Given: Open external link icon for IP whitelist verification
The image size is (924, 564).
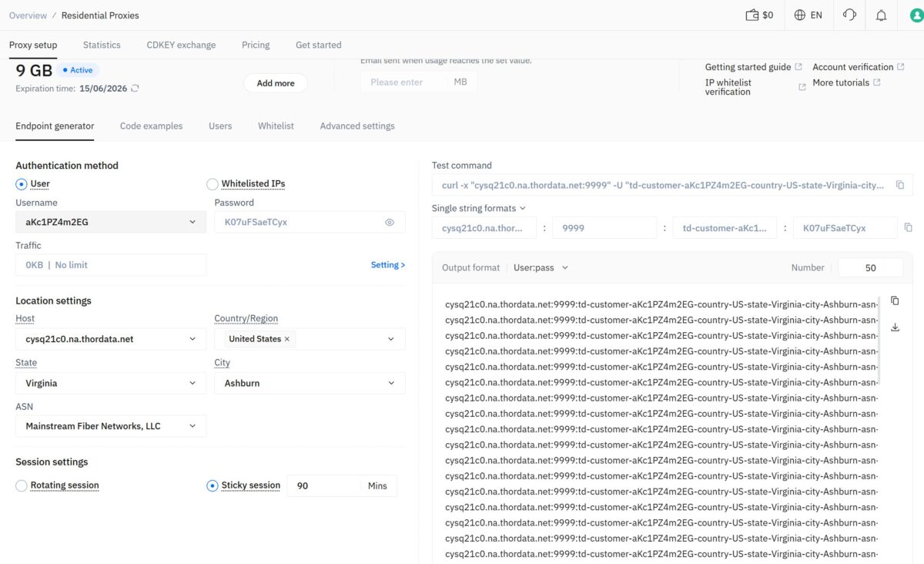Looking at the screenshot, I should [x=802, y=87].
